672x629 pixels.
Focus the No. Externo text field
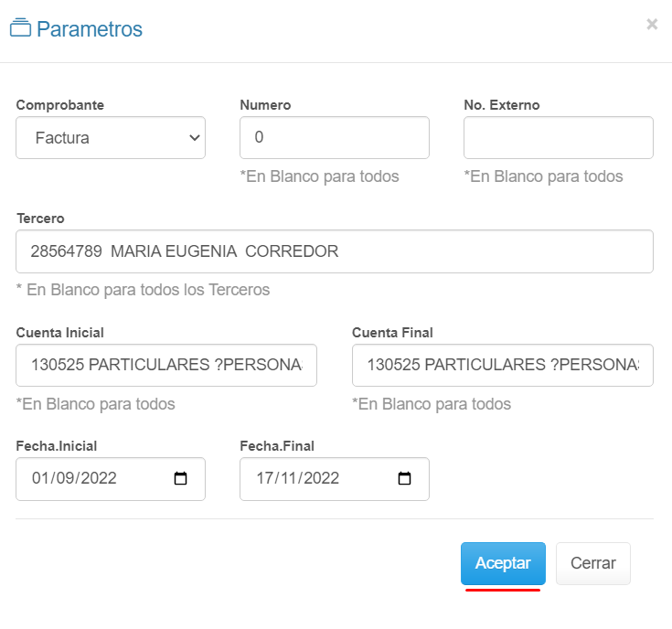click(x=558, y=138)
